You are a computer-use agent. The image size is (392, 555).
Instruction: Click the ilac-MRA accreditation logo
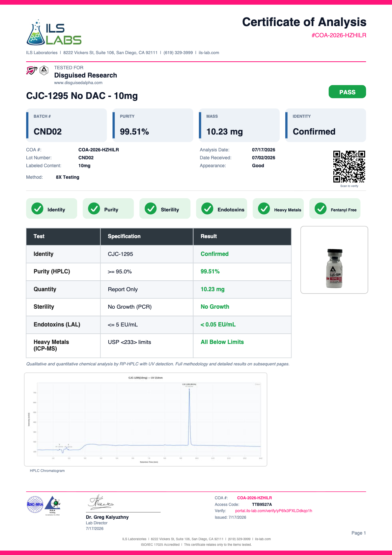[x=35, y=504]
